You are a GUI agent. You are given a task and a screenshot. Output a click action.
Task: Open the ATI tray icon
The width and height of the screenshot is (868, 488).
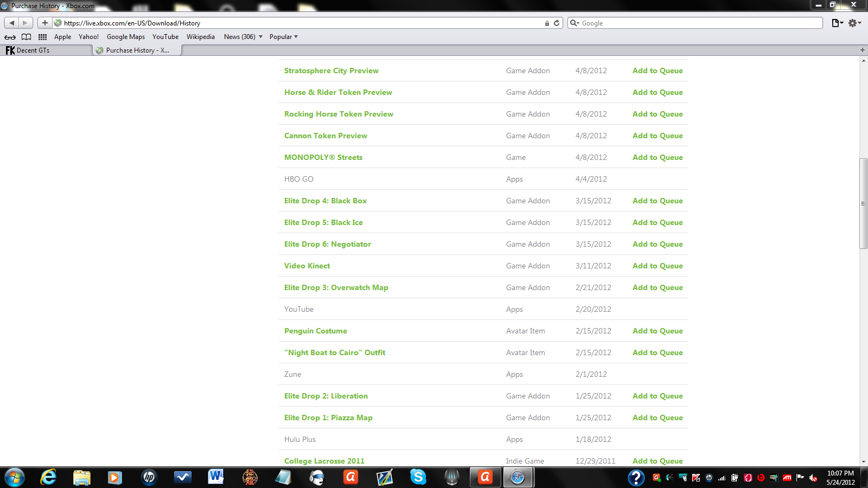click(787, 478)
